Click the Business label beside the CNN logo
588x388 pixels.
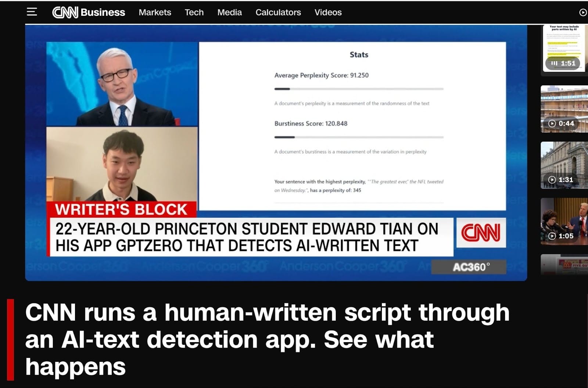104,11
